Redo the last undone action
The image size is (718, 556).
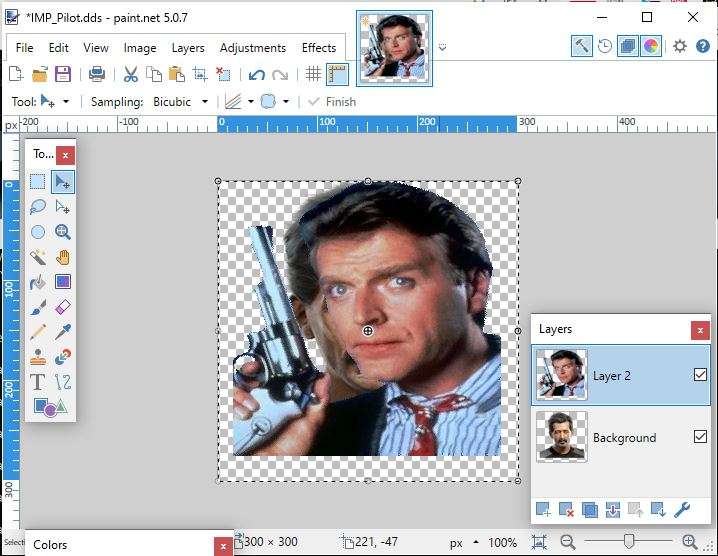pyautogui.click(x=280, y=74)
